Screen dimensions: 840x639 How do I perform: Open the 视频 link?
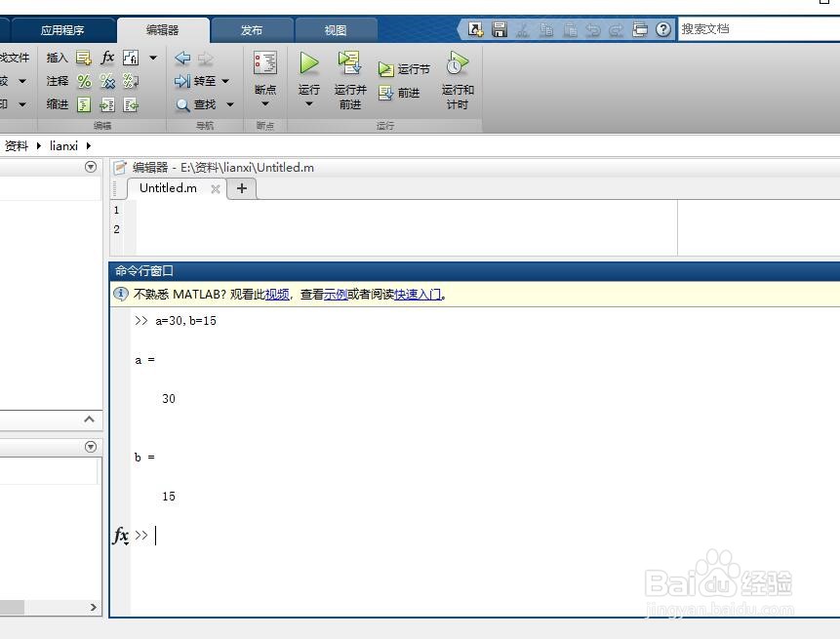click(277, 294)
